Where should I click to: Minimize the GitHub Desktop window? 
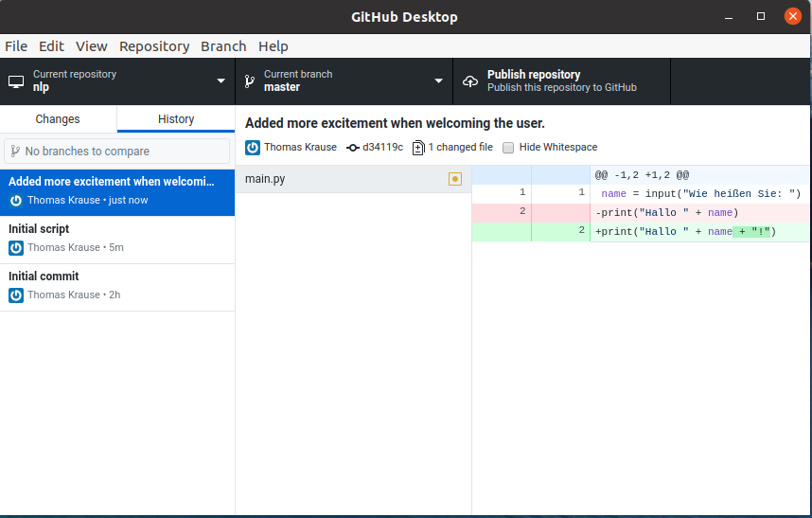(729, 17)
